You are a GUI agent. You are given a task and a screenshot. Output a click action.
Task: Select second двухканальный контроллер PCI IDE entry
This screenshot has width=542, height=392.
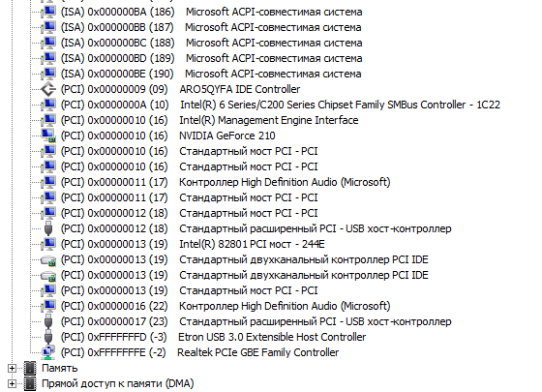(244, 275)
